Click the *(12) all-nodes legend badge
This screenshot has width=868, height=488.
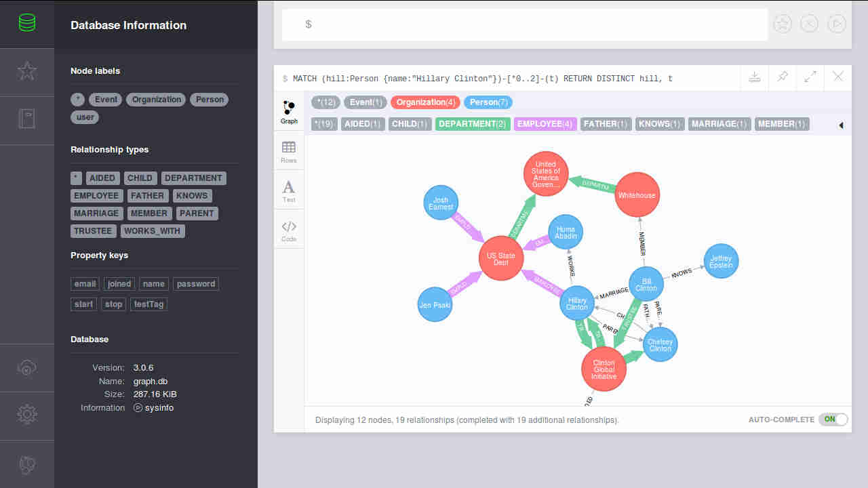325,102
